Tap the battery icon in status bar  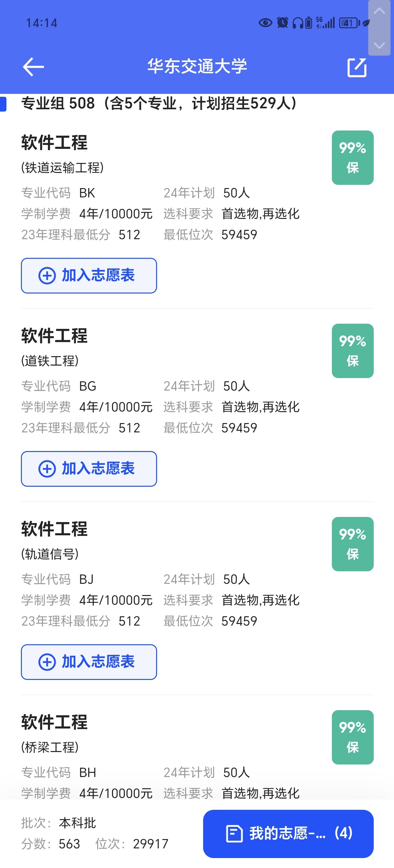(x=349, y=23)
